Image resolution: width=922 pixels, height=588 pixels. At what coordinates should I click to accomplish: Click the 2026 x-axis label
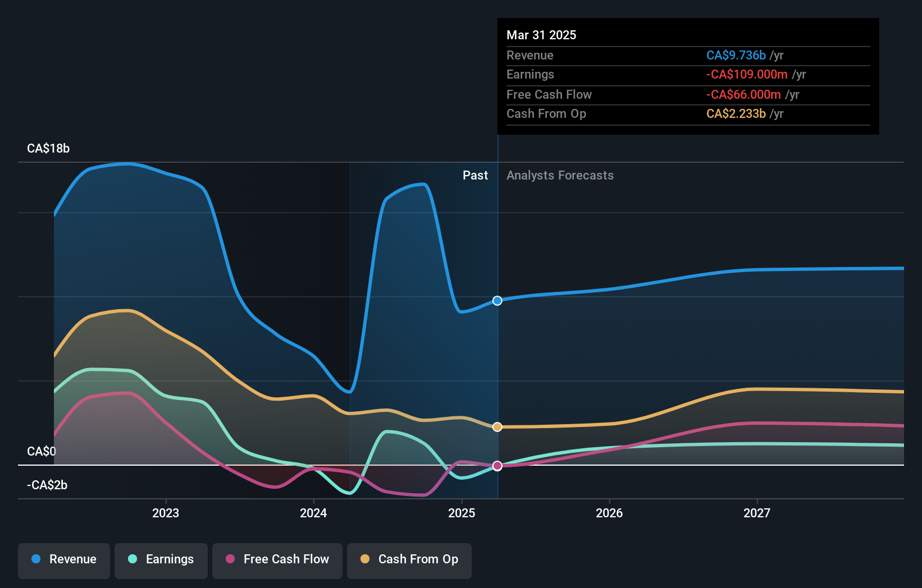pyautogui.click(x=609, y=513)
